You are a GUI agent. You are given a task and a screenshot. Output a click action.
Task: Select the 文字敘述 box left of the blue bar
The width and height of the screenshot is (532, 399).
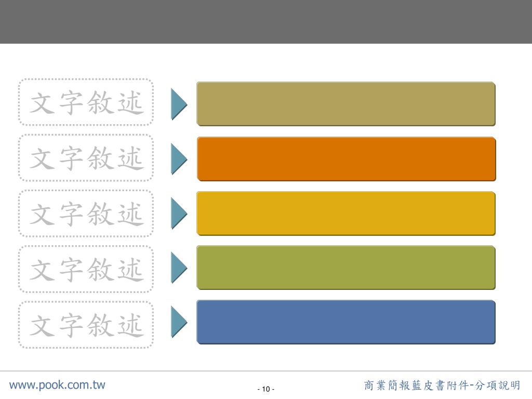pyautogui.click(x=86, y=325)
